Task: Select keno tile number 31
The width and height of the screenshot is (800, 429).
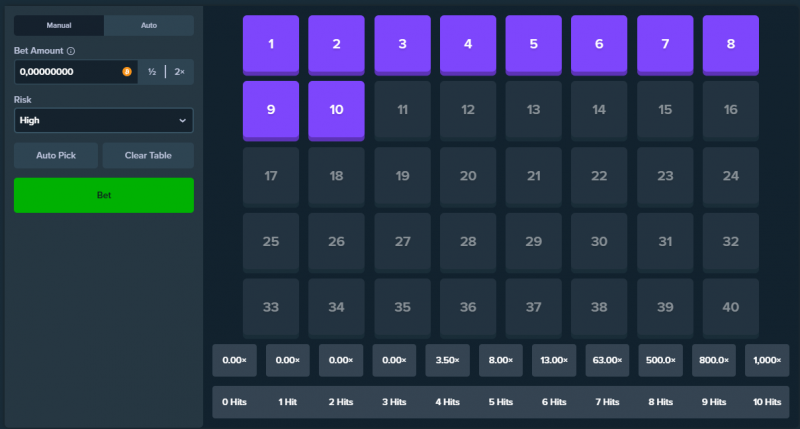Action: pyautogui.click(x=665, y=242)
